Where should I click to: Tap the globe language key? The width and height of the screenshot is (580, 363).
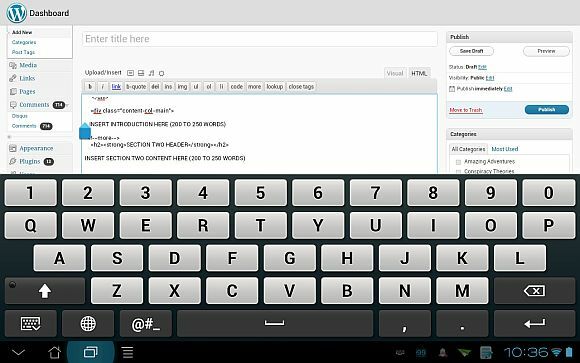pyautogui.click(x=88, y=323)
